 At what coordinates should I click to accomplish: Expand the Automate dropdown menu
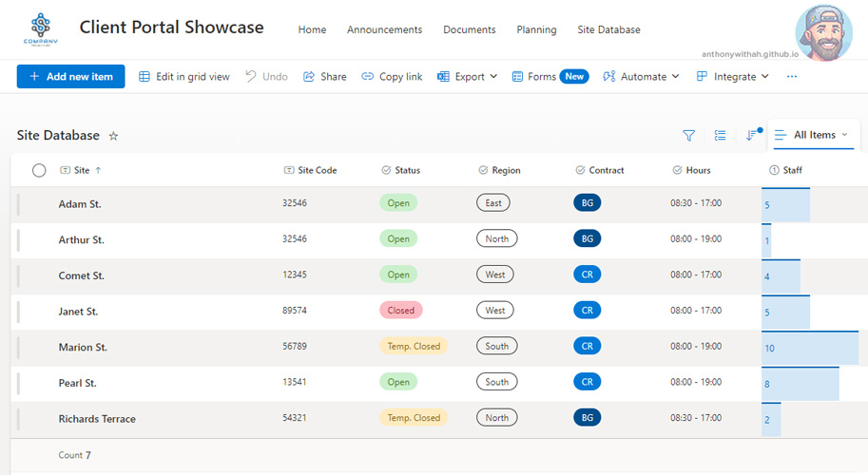(641, 77)
